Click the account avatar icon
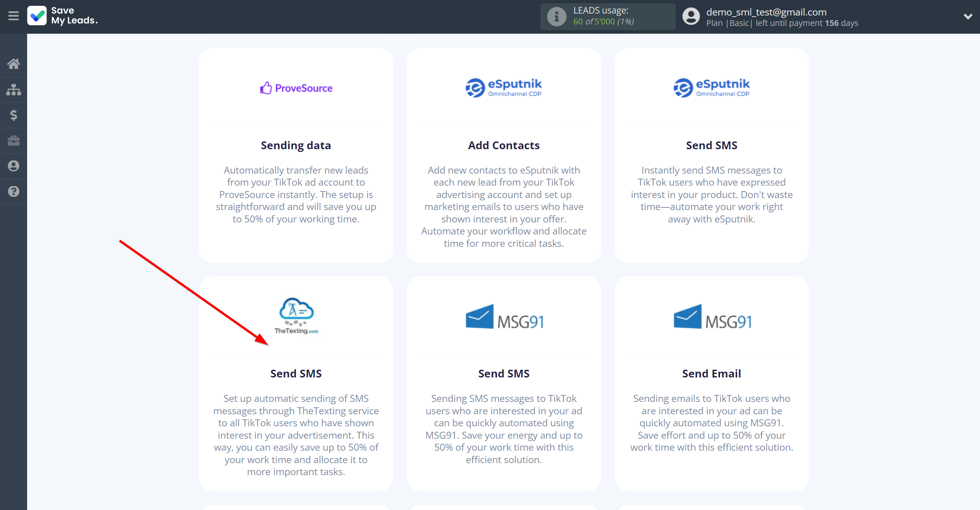This screenshot has height=510, width=980. pos(691,16)
